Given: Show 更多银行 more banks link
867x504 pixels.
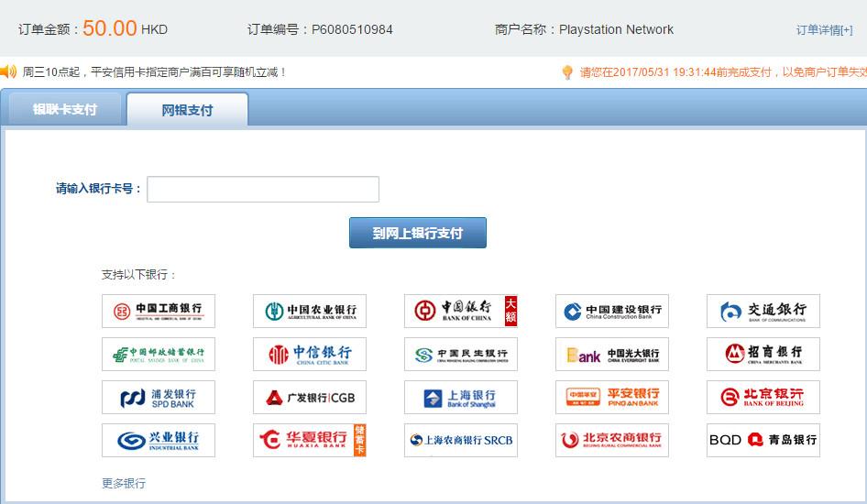Looking at the screenshot, I should (124, 484).
